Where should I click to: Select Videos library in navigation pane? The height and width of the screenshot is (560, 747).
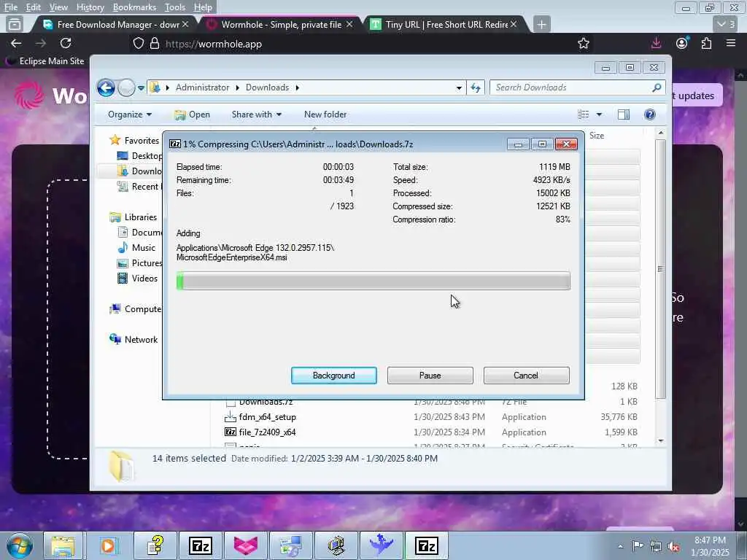click(x=144, y=278)
